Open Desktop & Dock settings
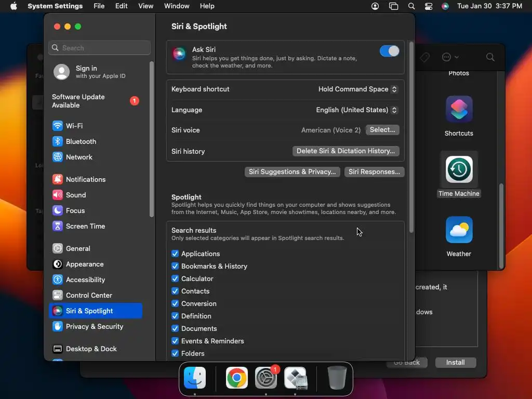The width and height of the screenshot is (532, 399). click(96, 349)
